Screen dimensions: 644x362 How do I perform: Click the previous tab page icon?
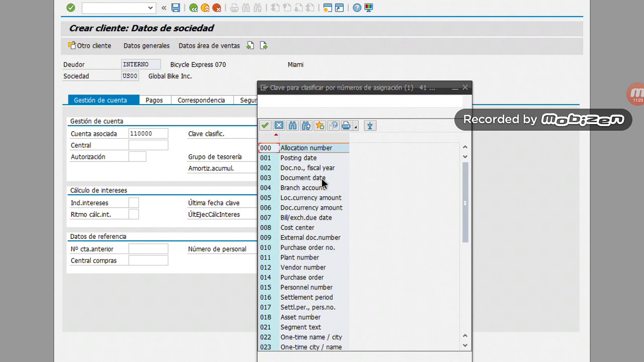pyautogui.click(x=251, y=46)
